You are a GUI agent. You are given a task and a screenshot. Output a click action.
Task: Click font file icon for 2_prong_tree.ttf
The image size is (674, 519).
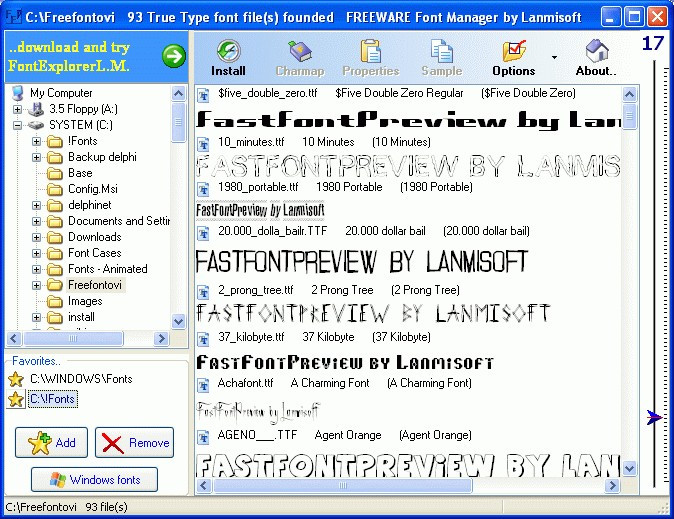pos(203,292)
